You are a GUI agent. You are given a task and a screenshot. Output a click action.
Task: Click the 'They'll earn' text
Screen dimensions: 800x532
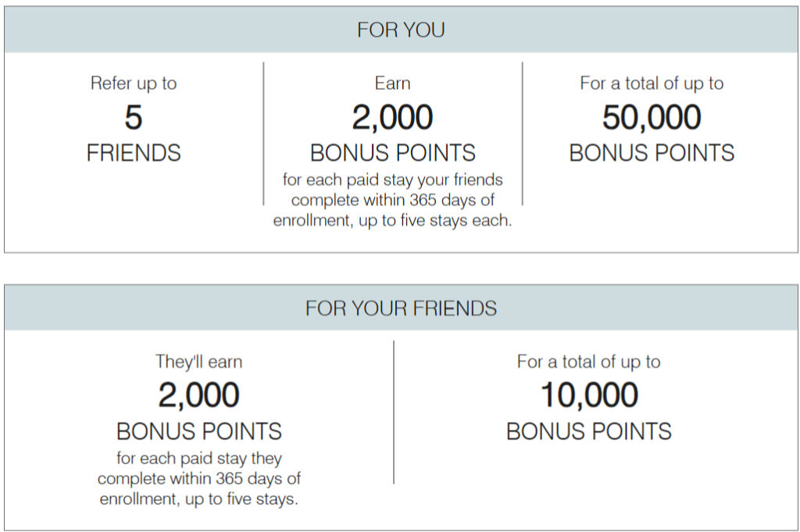[x=198, y=362]
